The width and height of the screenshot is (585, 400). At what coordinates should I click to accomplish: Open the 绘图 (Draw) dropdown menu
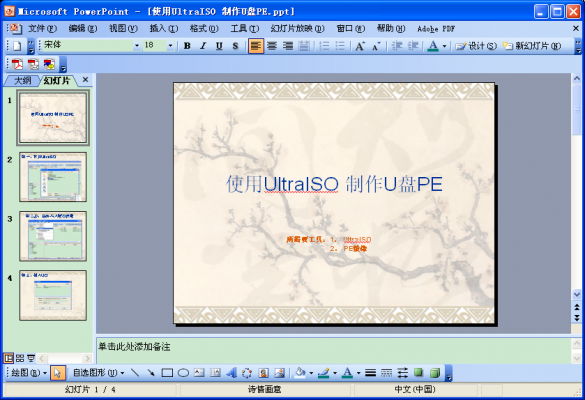point(29,372)
